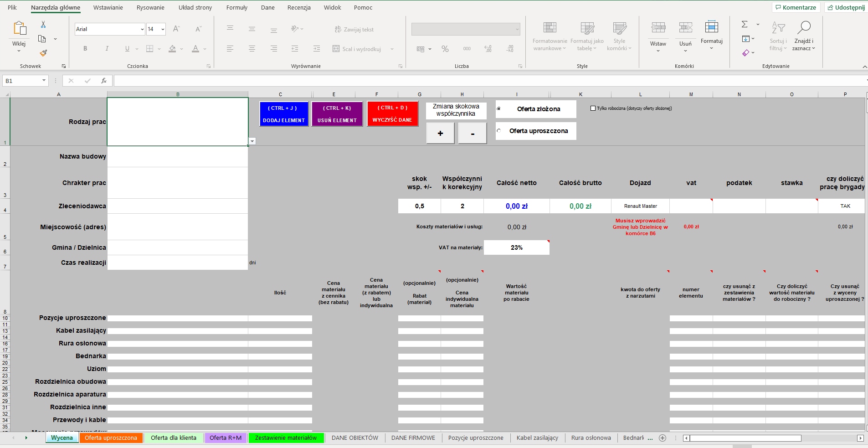This screenshot has width=868, height=448.
Task: Click the Usuń delete cells icon
Action: click(685, 28)
